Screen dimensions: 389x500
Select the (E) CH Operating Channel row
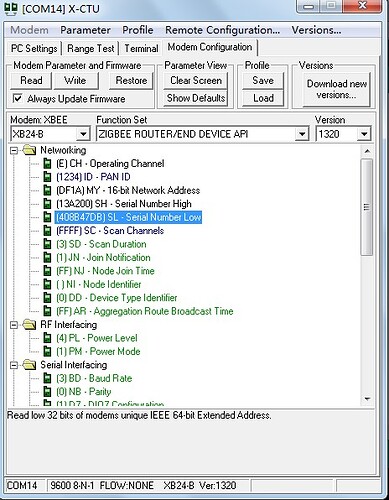[x=110, y=164]
